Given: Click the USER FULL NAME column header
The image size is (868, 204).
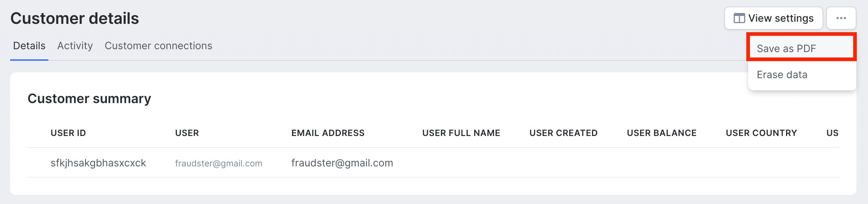Looking at the screenshot, I should [x=461, y=133].
